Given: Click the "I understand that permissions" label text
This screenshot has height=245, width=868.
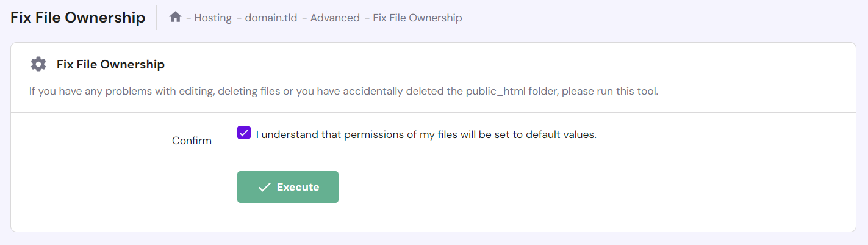Looking at the screenshot, I should (426, 134).
